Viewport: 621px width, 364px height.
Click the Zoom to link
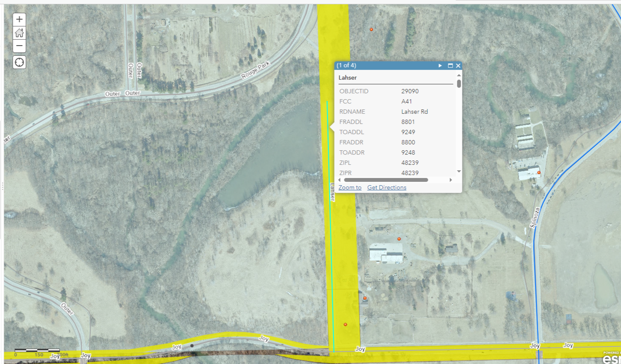(x=349, y=187)
